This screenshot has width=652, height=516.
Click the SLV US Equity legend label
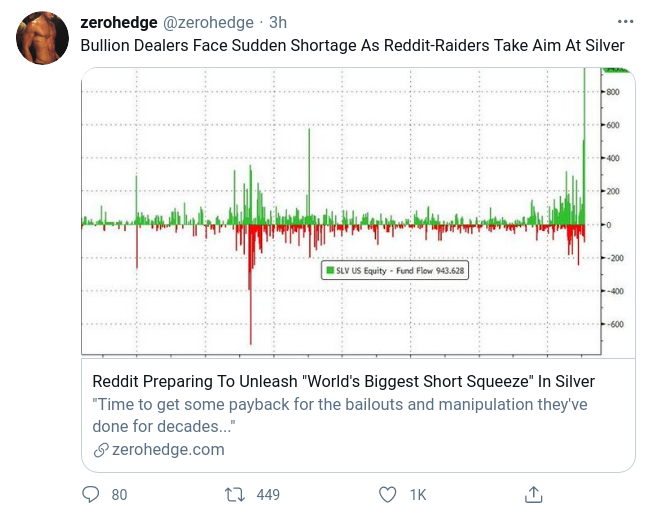pyautogui.click(x=401, y=270)
